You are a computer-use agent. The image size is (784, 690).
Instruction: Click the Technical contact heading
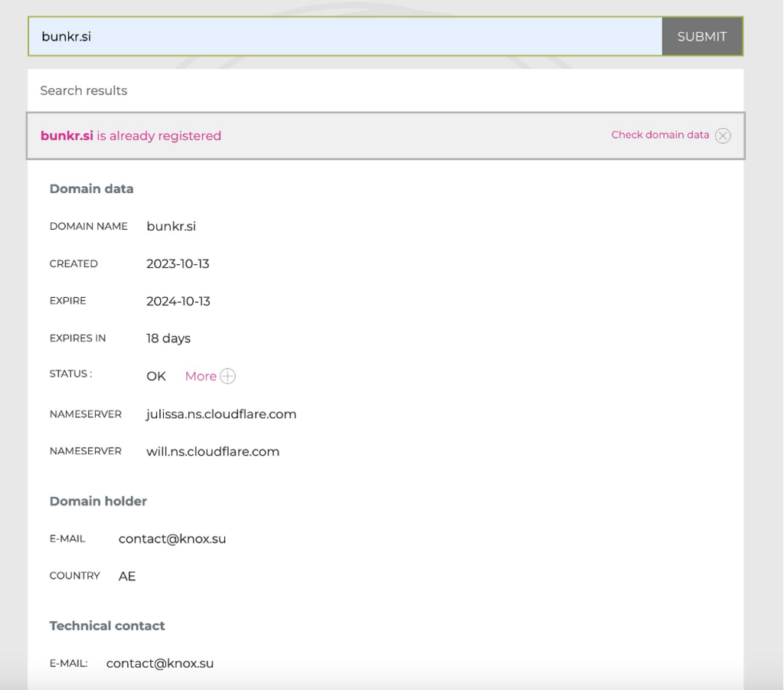[x=107, y=626]
